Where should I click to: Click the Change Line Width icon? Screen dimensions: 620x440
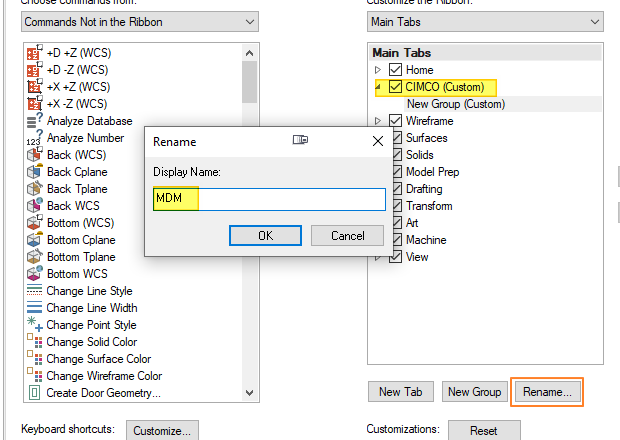(x=34, y=308)
